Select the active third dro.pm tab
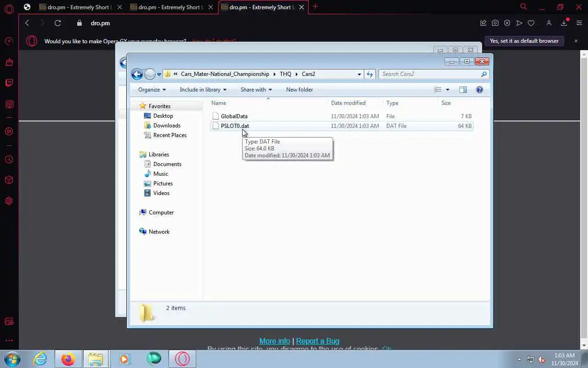 click(263, 7)
